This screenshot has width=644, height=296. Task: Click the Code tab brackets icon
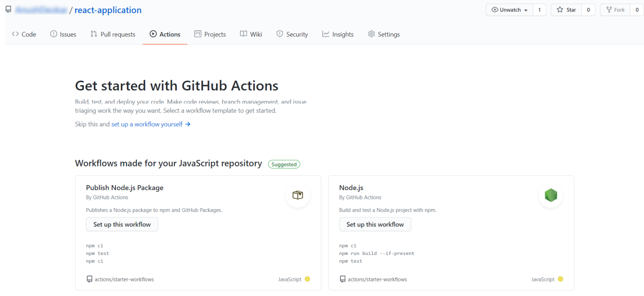pyautogui.click(x=15, y=34)
